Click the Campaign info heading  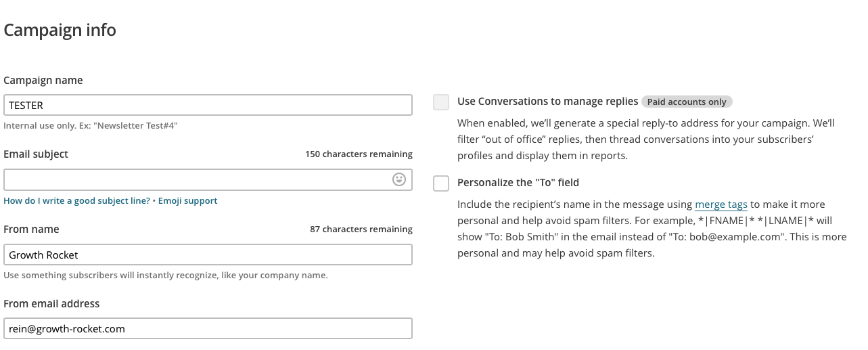[x=60, y=30]
